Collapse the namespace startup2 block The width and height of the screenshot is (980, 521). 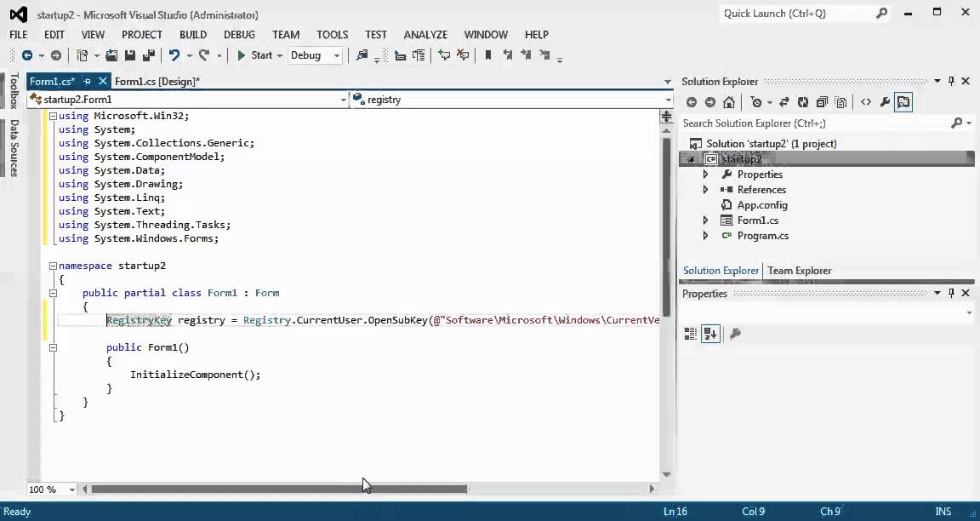[53, 266]
